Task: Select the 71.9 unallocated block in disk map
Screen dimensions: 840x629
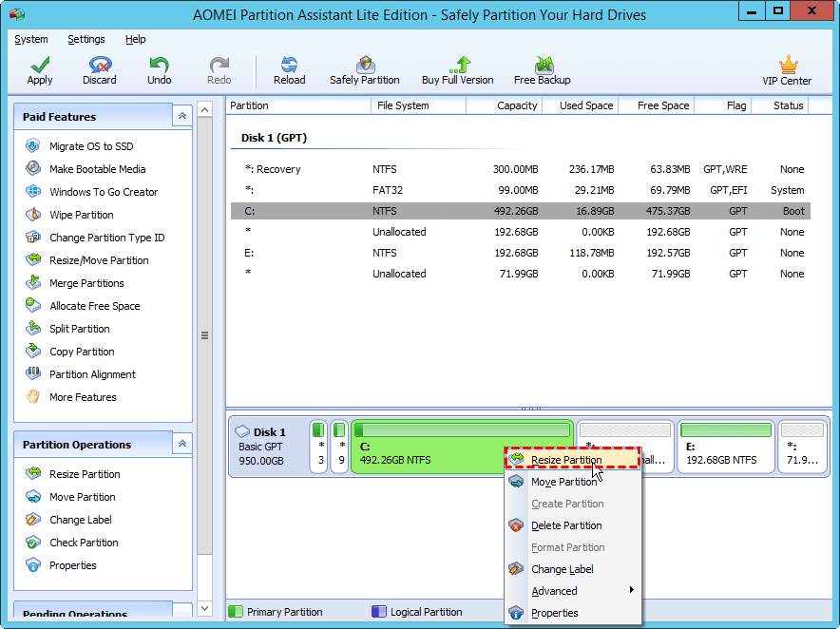Action: point(802,447)
